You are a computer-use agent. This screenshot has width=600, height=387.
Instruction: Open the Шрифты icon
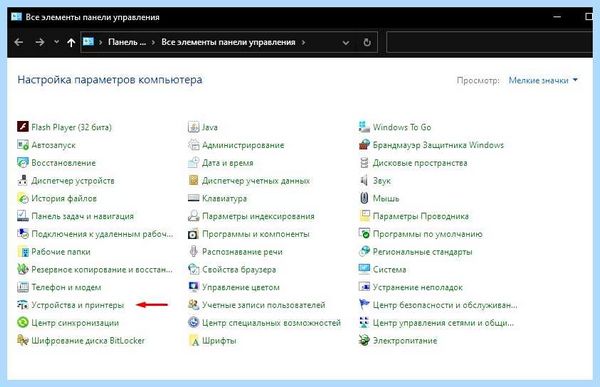tap(194, 340)
